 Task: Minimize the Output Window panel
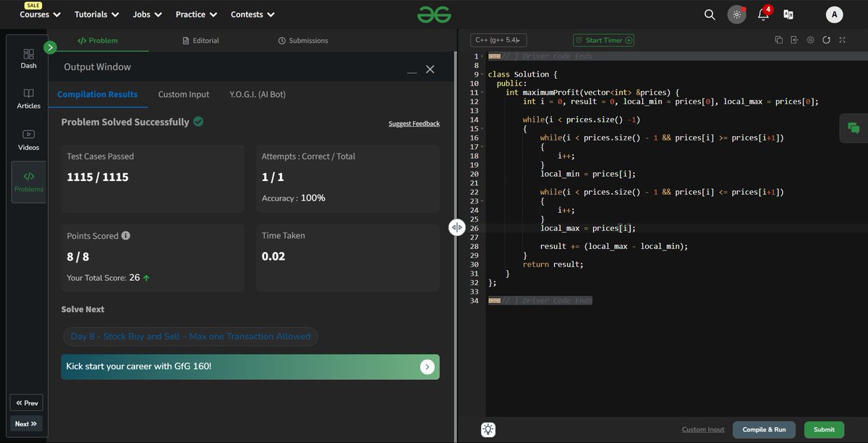(412, 72)
